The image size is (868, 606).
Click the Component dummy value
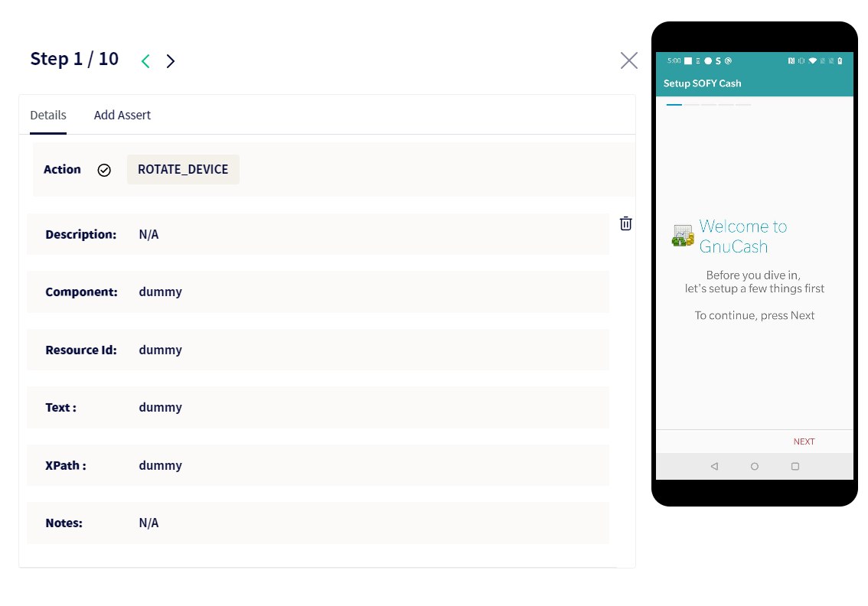tap(160, 292)
